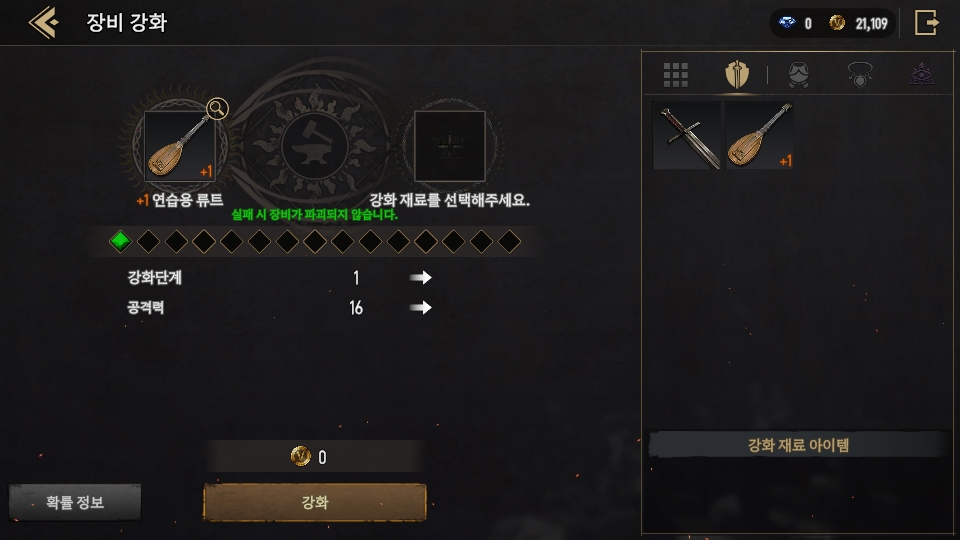Select the +1 lute in the inventory
This screenshot has height=540, width=960.
point(759,135)
